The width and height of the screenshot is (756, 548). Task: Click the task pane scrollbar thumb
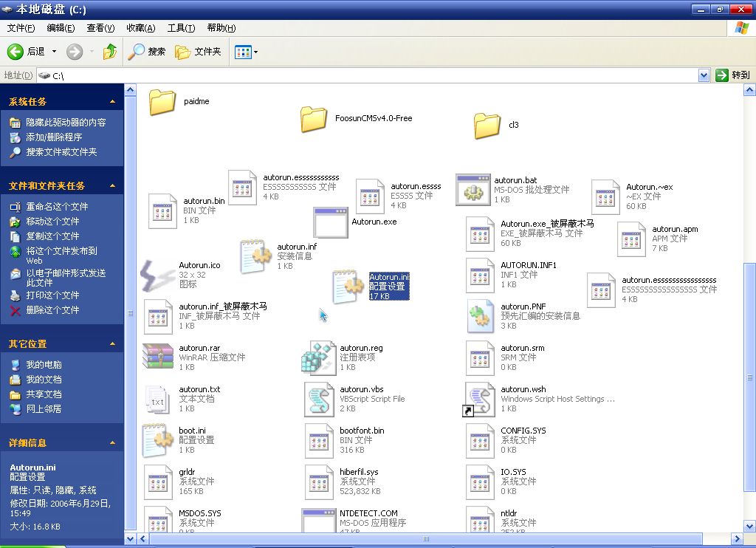click(x=130, y=313)
